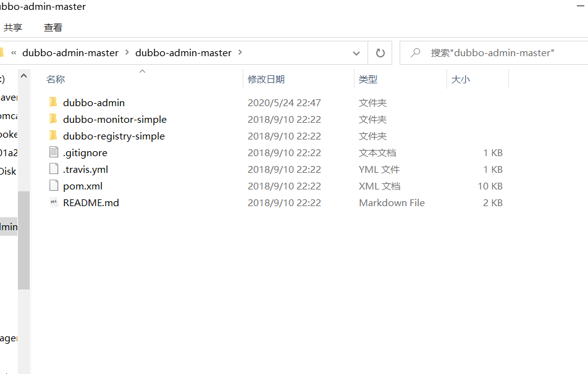
Task: Open the 共享 ribbon tab
Action: [x=13, y=28]
